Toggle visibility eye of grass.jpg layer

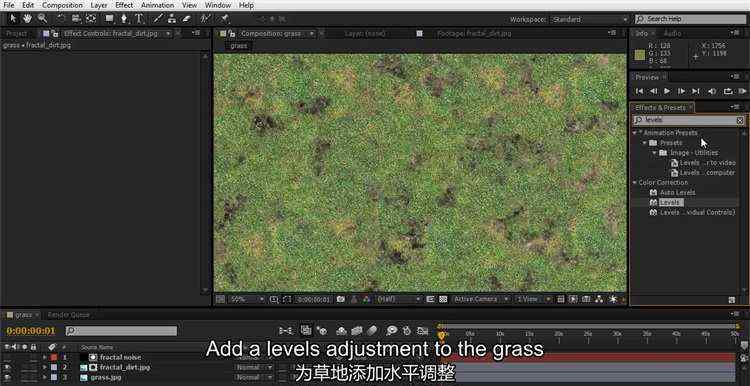click(7, 377)
